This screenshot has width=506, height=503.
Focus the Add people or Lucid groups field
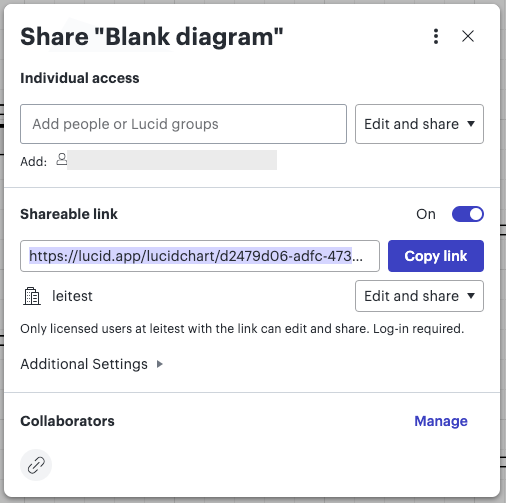coord(183,124)
